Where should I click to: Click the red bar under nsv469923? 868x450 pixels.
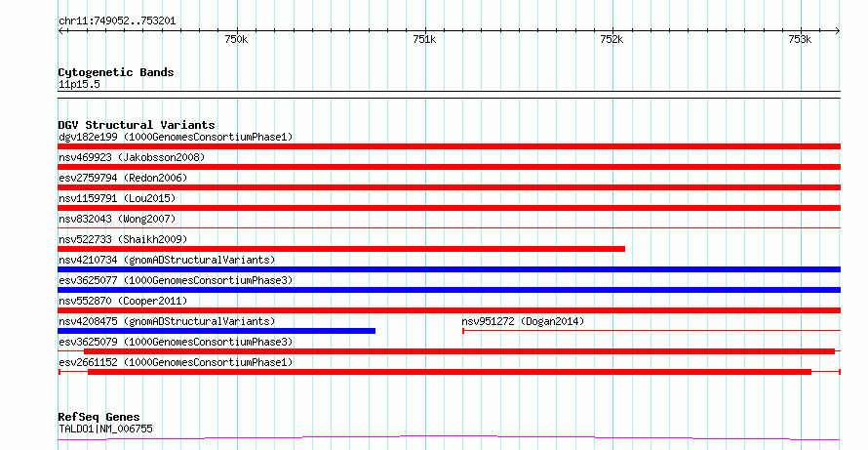coord(449,167)
